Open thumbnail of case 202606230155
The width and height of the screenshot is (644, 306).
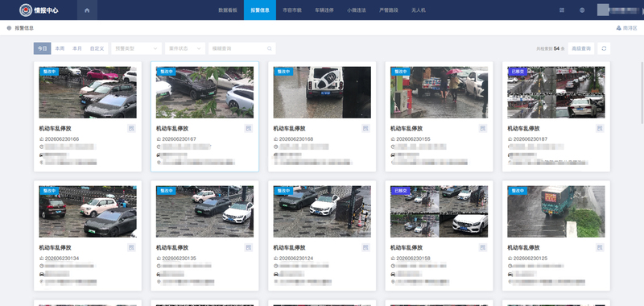pyautogui.click(x=439, y=93)
